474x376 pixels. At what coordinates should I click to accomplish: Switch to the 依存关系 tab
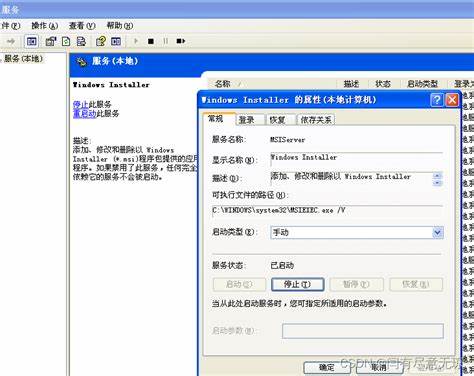(x=316, y=120)
